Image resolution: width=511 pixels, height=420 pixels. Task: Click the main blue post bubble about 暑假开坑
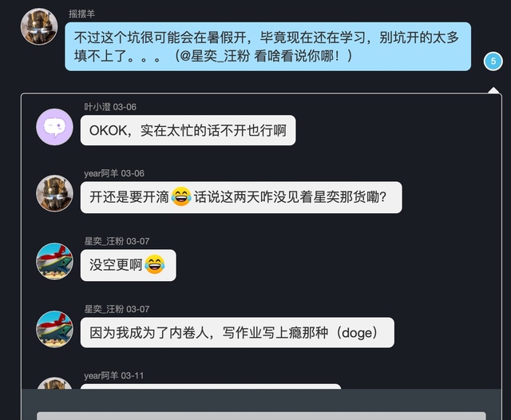pyautogui.click(x=268, y=46)
